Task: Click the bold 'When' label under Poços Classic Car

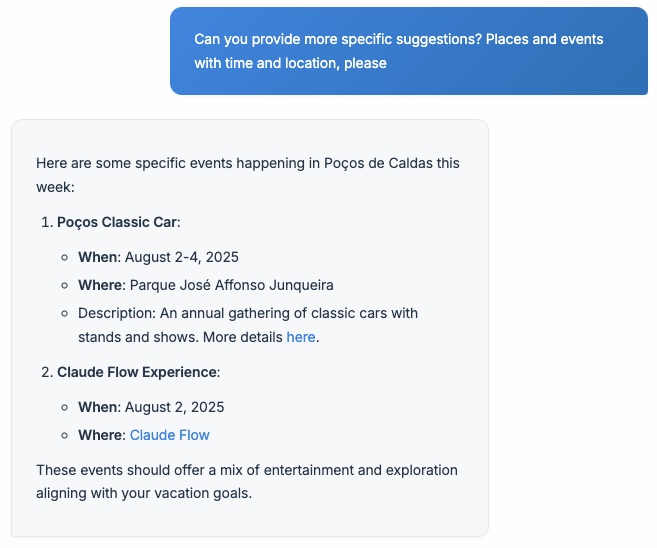Action: pos(99,257)
